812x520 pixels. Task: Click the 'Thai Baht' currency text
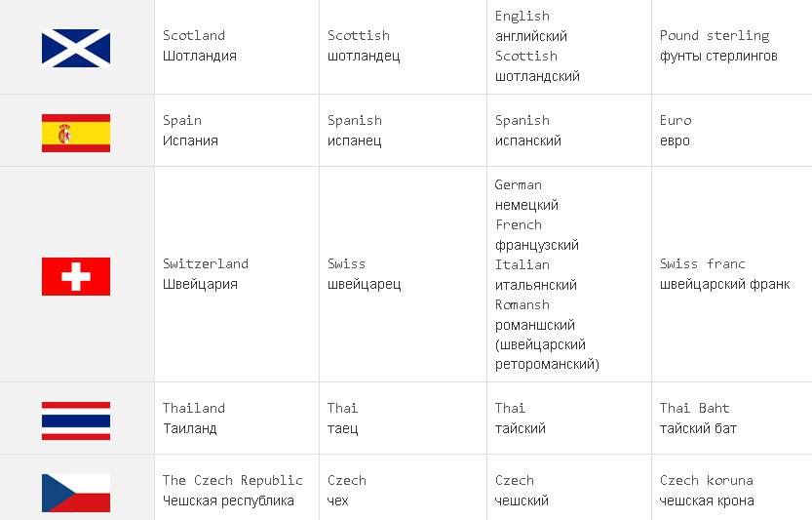pos(694,408)
